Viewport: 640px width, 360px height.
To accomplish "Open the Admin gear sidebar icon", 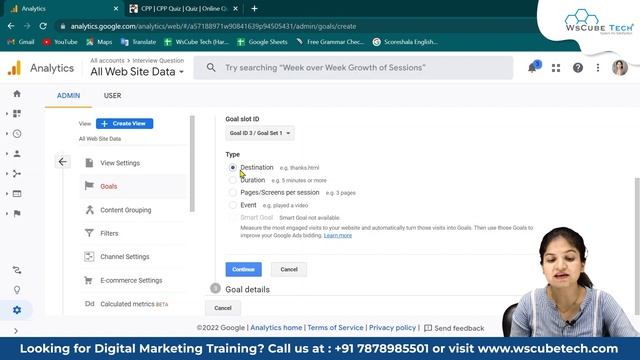I will pos(17,310).
